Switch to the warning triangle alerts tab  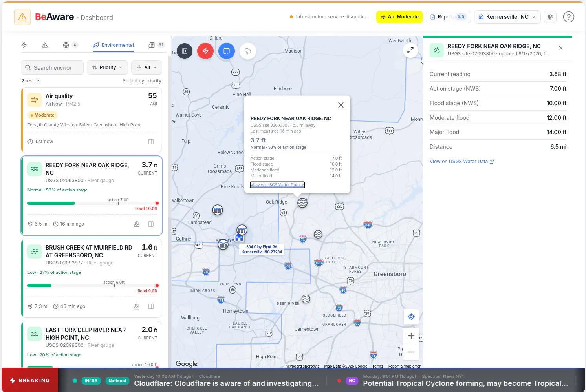[x=45, y=45]
